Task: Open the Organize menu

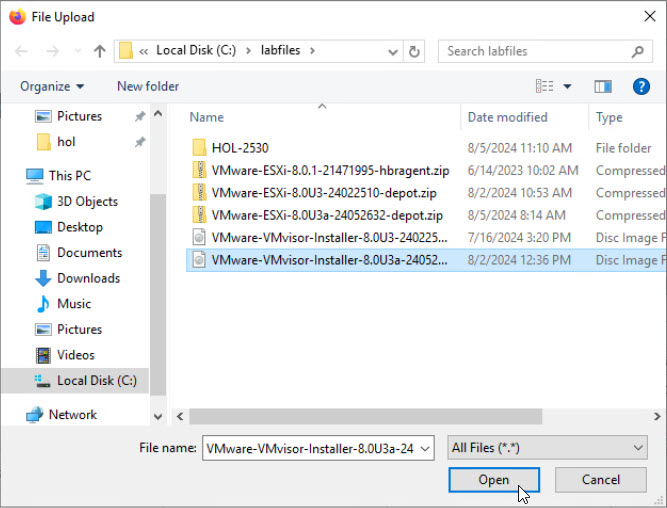Action: 51,86
